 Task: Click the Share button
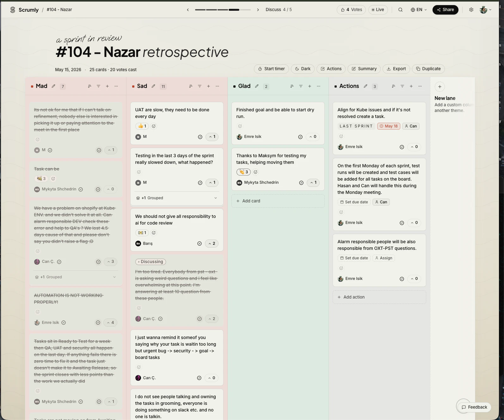click(x=445, y=10)
